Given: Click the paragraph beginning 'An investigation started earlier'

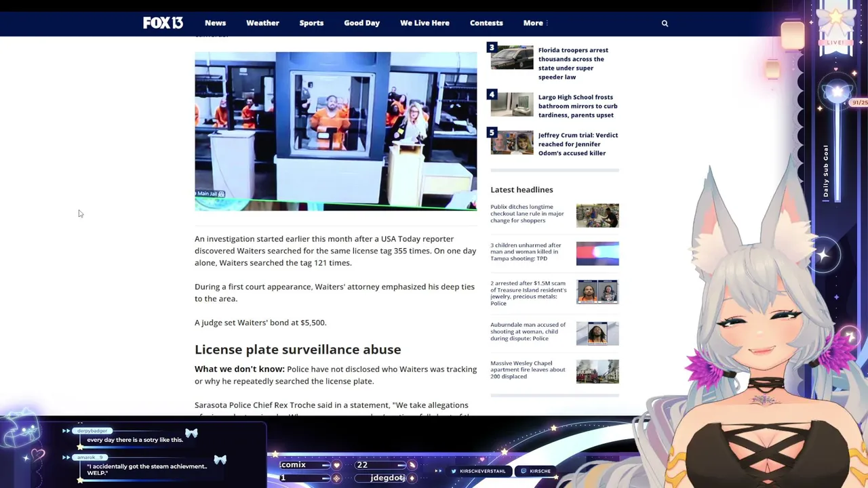Looking at the screenshot, I should click(x=336, y=251).
